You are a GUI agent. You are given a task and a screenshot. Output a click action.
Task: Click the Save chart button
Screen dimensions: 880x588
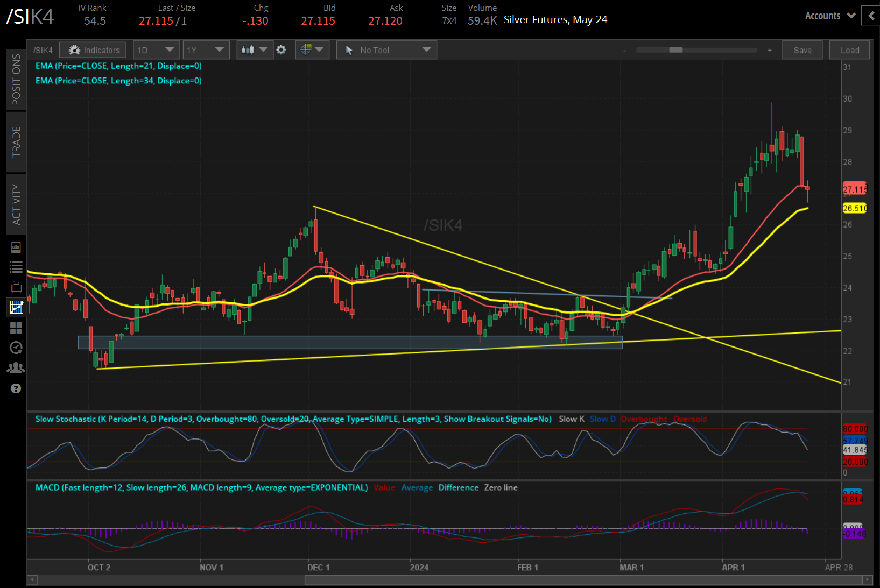coord(802,50)
